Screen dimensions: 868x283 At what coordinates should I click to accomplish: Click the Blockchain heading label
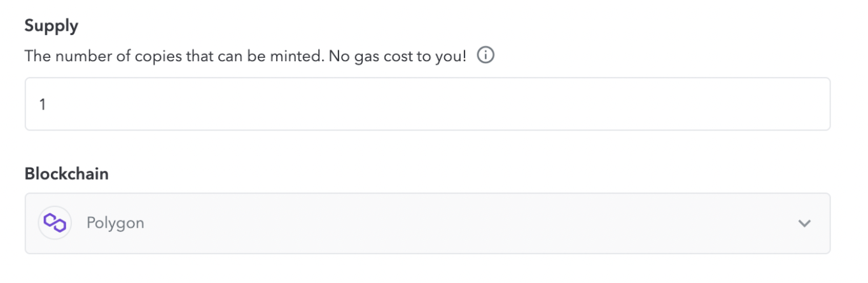[x=67, y=173]
